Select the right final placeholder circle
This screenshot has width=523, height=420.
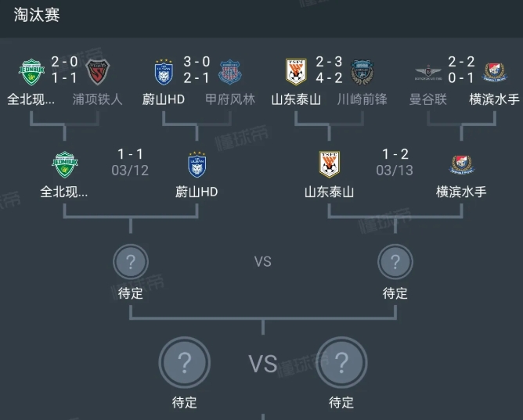(x=341, y=362)
